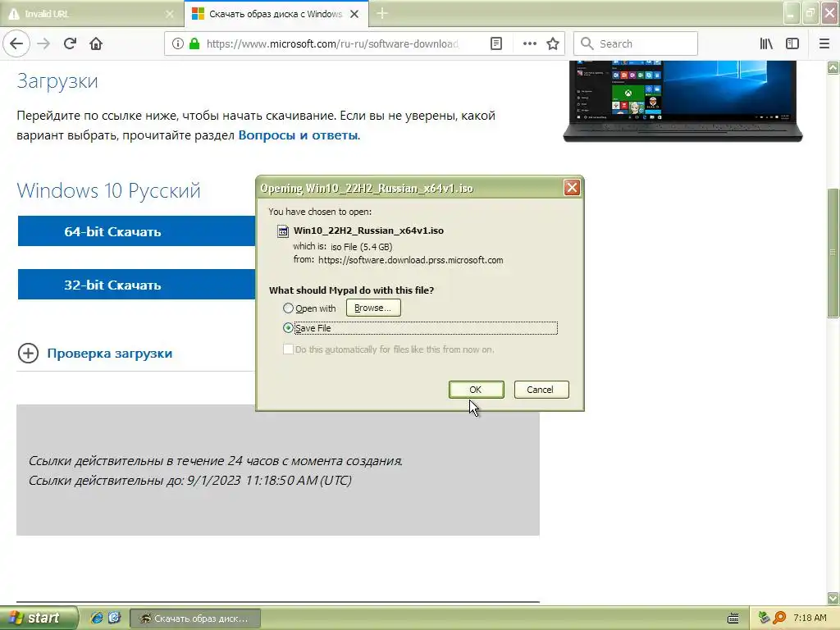The width and height of the screenshot is (840, 630).
Task: Click second quick launch browser icon
Action: point(114,618)
